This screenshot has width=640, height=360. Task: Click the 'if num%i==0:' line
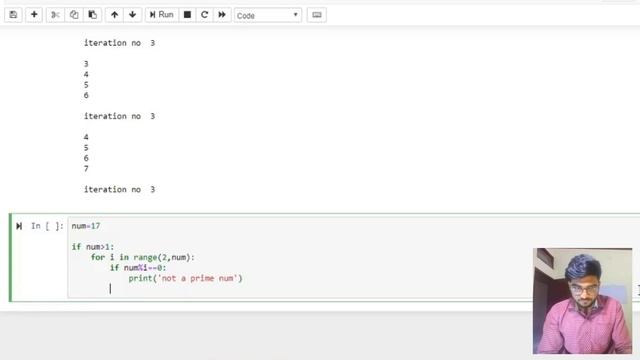138,268
